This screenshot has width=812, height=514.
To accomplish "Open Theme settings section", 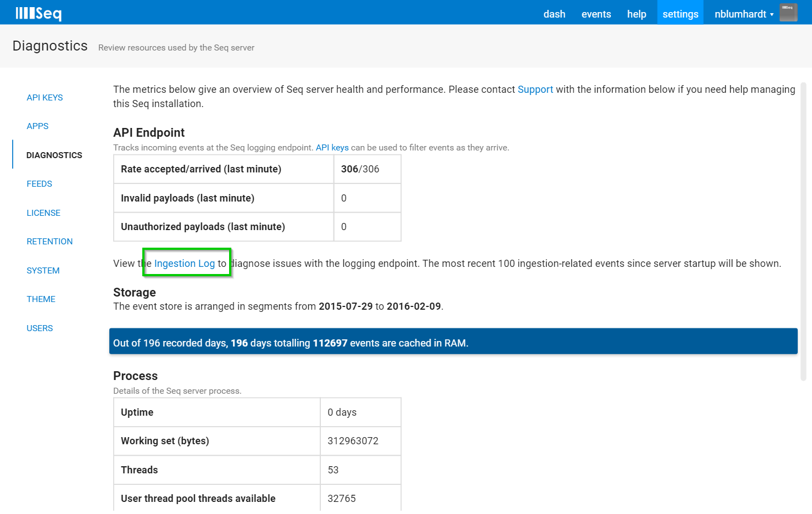I will tap(41, 299).
